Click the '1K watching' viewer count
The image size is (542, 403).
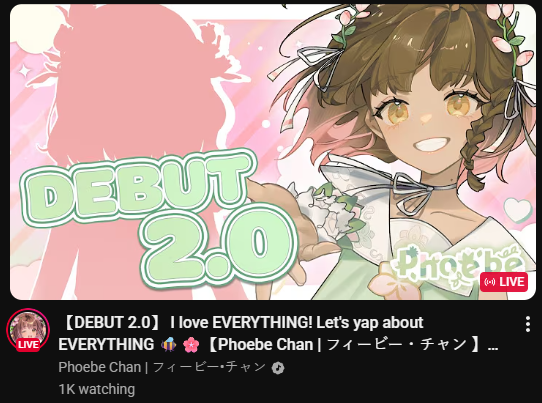(x=96, y=389)
